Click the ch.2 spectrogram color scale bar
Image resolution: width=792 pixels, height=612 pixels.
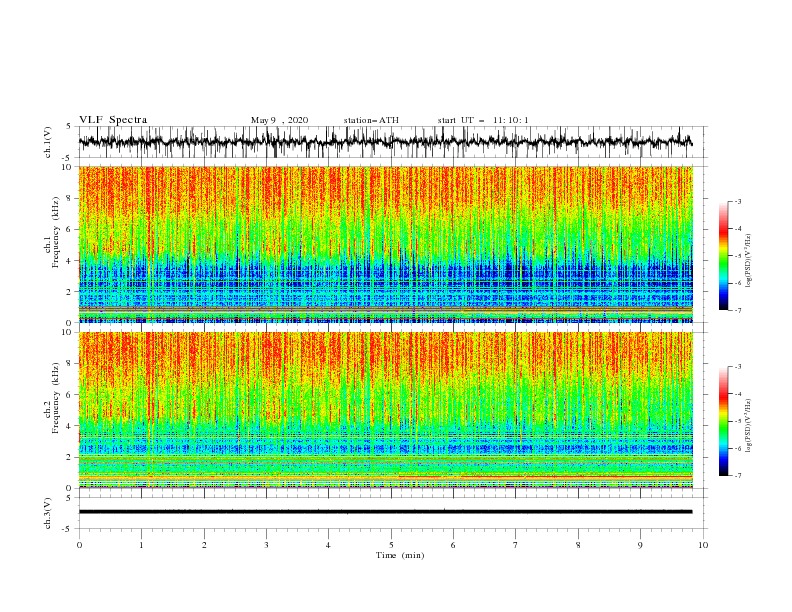[x=723, y=421]
